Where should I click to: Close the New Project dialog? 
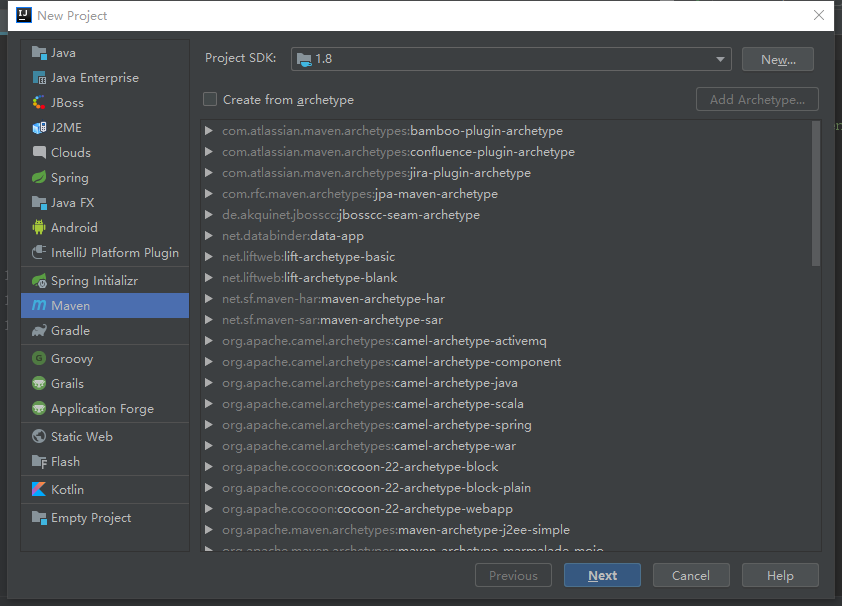[818, 15]
